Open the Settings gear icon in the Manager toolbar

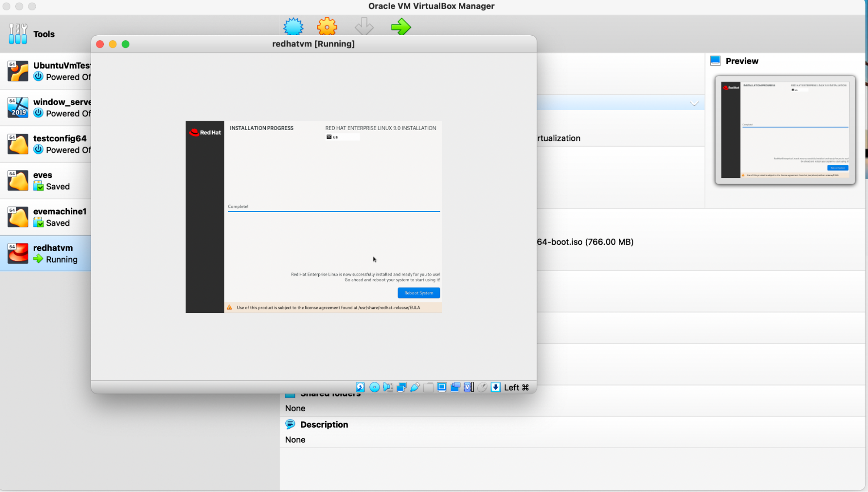(x=327, y=26)
